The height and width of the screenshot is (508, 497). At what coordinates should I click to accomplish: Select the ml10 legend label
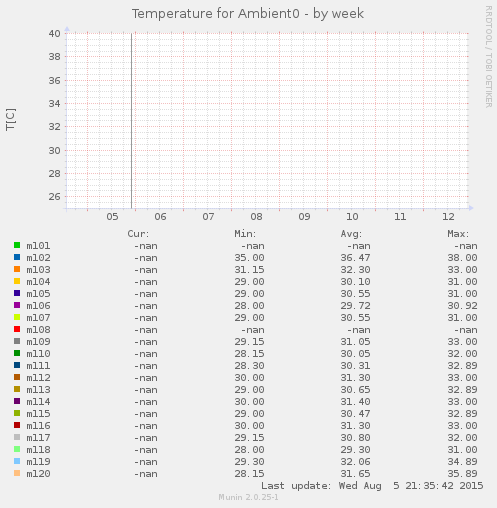[38, 354]
